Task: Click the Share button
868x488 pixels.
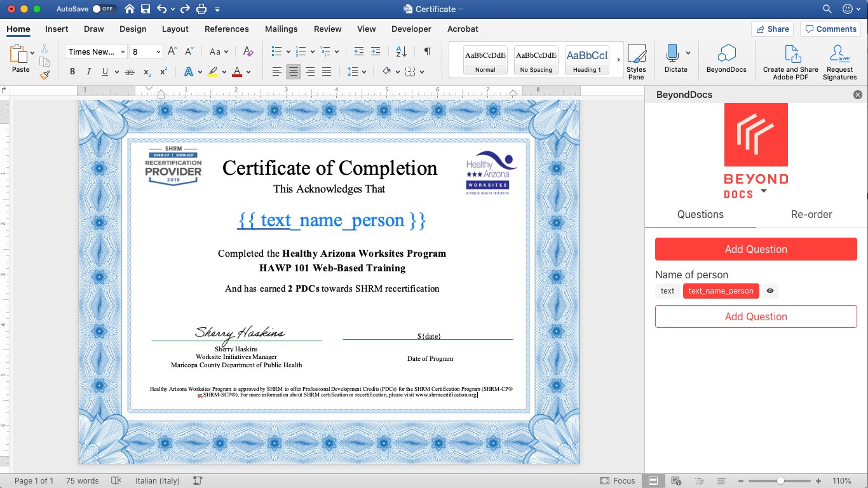Action: click(771, 29)
